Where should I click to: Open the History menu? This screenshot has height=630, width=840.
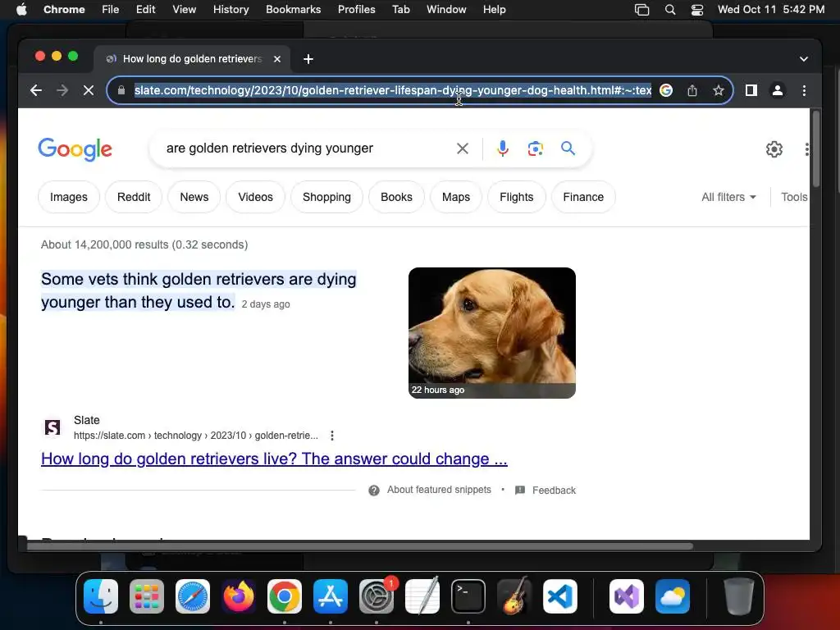coord(231,10)
